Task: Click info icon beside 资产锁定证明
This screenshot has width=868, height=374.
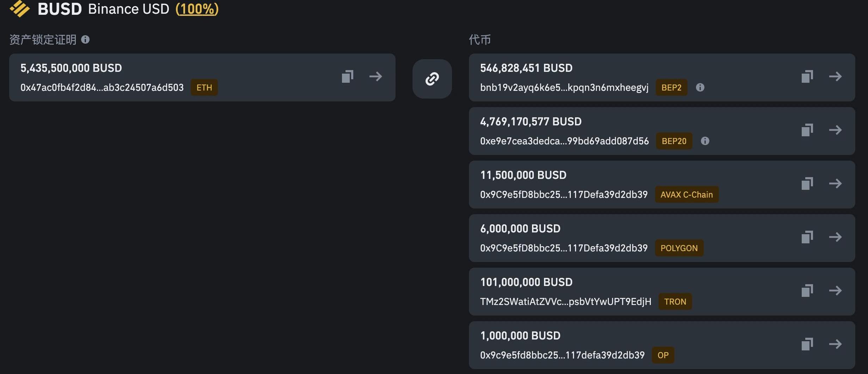Action: (x=85, y=39)
